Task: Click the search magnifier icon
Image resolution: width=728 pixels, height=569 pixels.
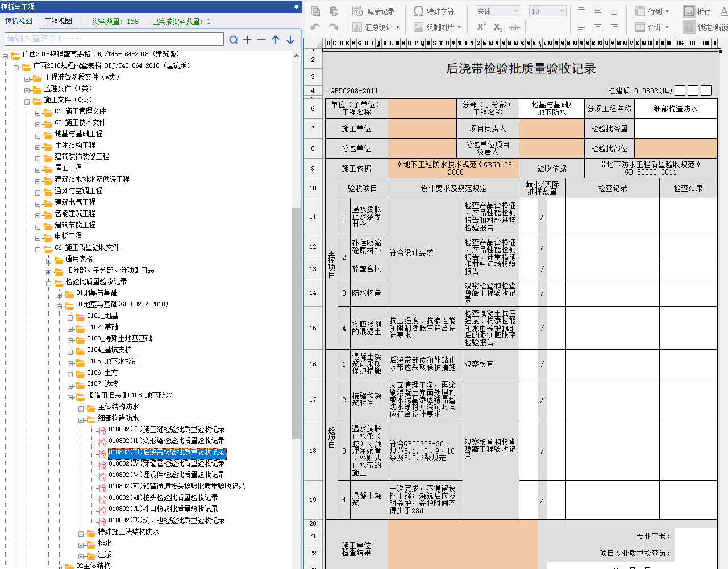Action: coord(234,40)
